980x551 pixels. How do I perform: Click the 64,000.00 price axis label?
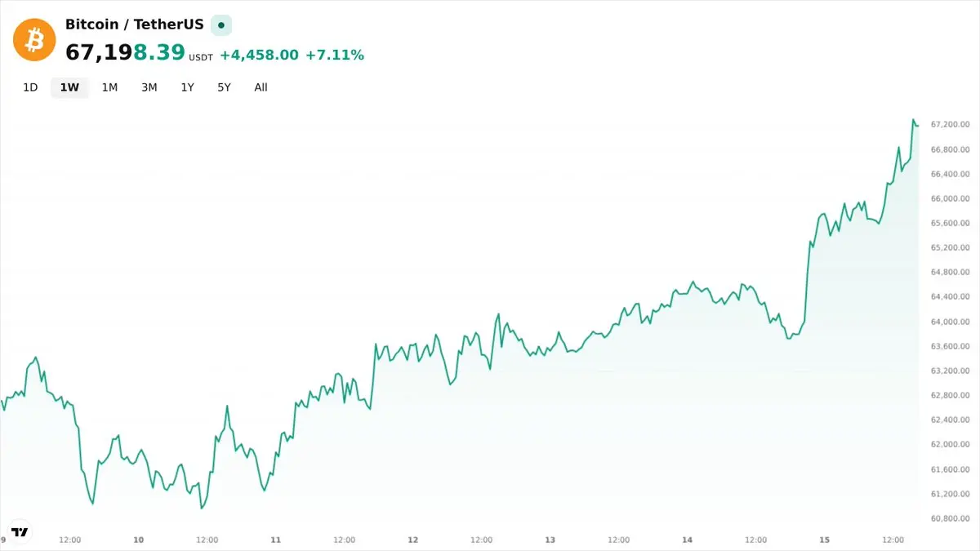click(x=950, y=322)
